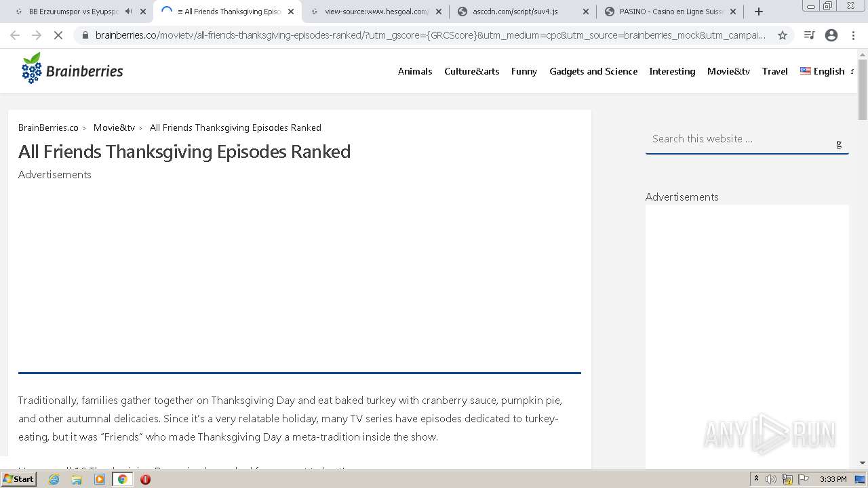Open the Chrome profile avatar
This screenshot has height=488, width=868.
point(831,35)
